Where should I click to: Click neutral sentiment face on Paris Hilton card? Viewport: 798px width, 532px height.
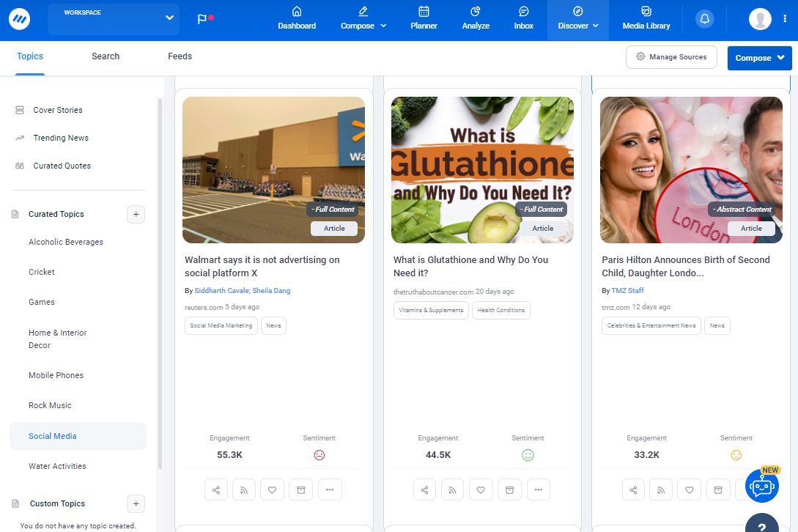coord(736,455)
